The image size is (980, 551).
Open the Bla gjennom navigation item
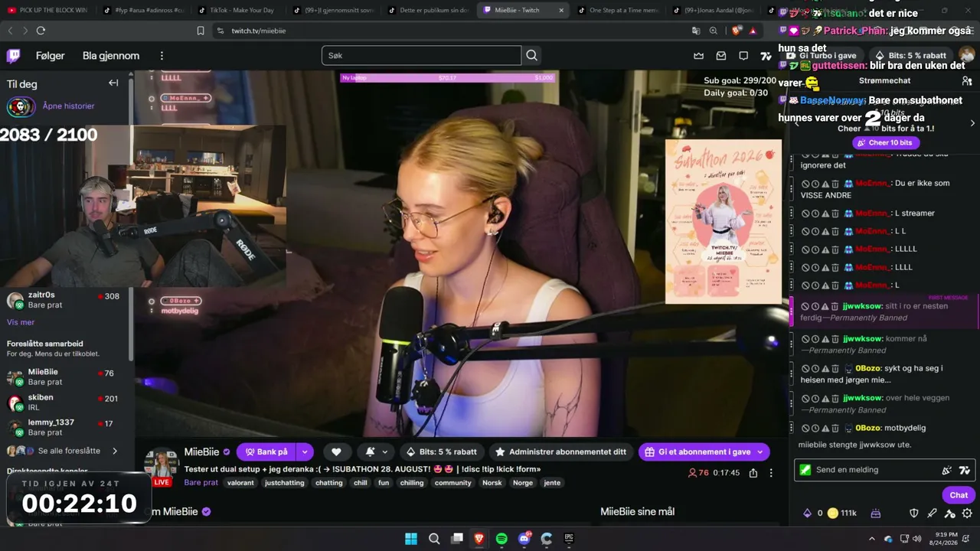click(x=111, y=56)
